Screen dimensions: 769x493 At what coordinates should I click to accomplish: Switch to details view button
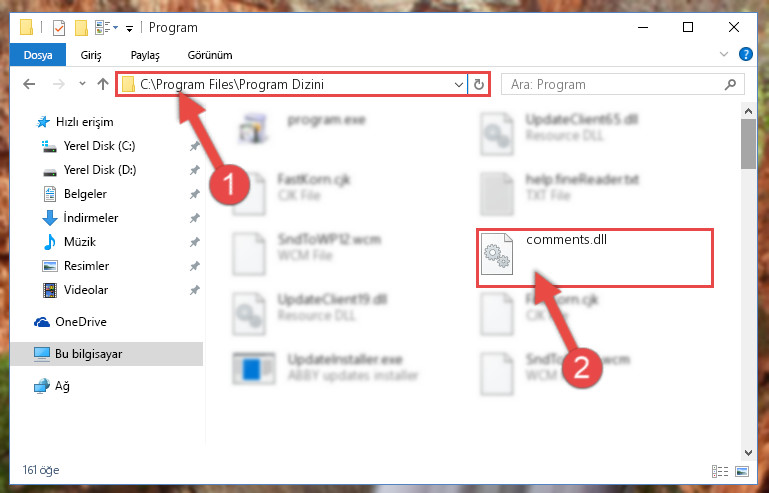pos(720,471)
